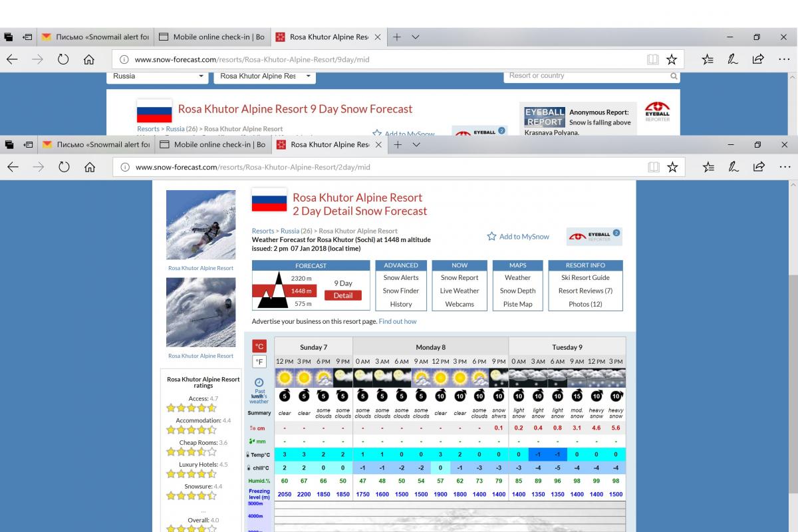798x532 pixels.
Task: Open the Snow Finder link
Action: 401,291
